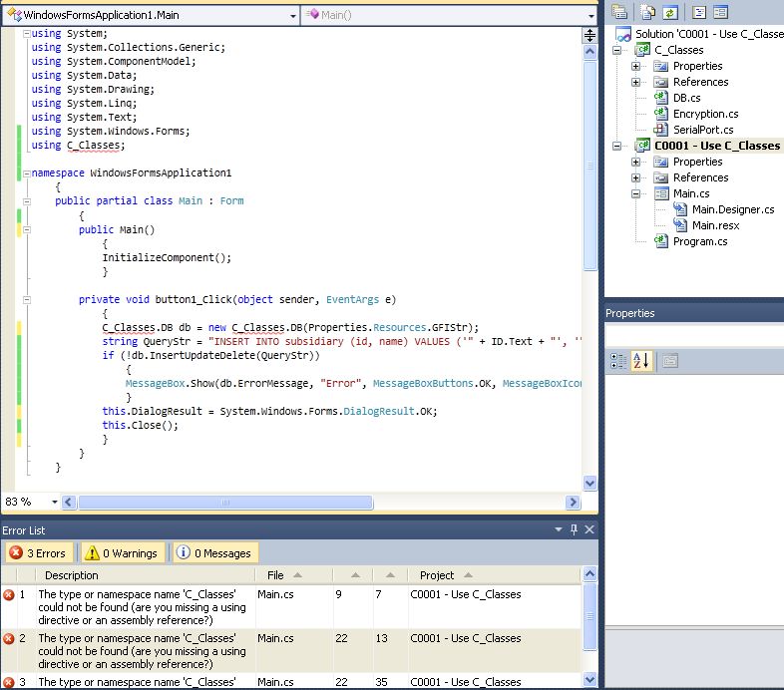
Task: Expand Properties under C0001 project
Action: (x=635, y=162)
